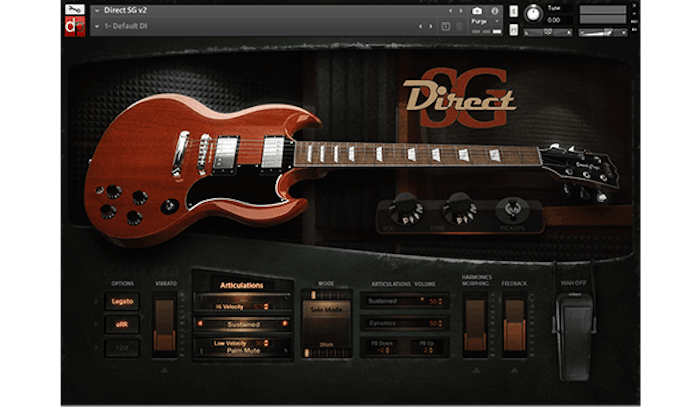Click next articulation right arrow beside Sustained
This screenshot has width=700, height=407.
(x=284, y=324)
